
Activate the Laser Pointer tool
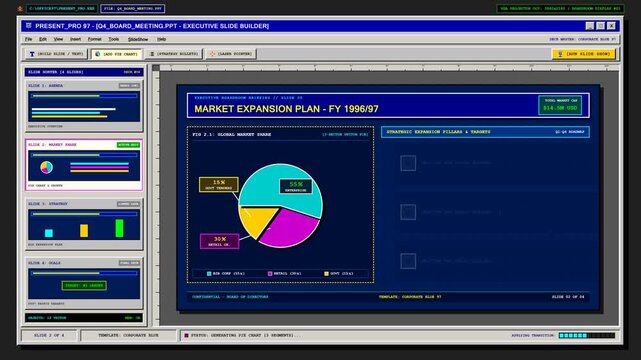231,54
